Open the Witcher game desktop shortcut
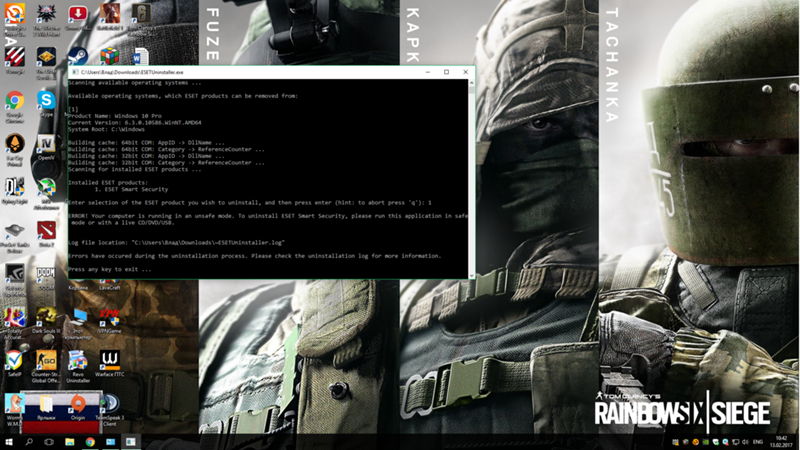The width and height of the screenshot is (800, 450). pos(46,18)
